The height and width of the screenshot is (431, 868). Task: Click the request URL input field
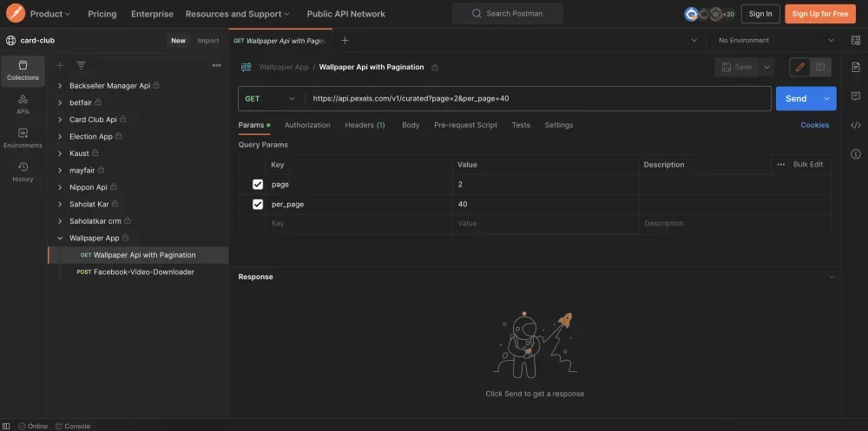click(537, 99)
